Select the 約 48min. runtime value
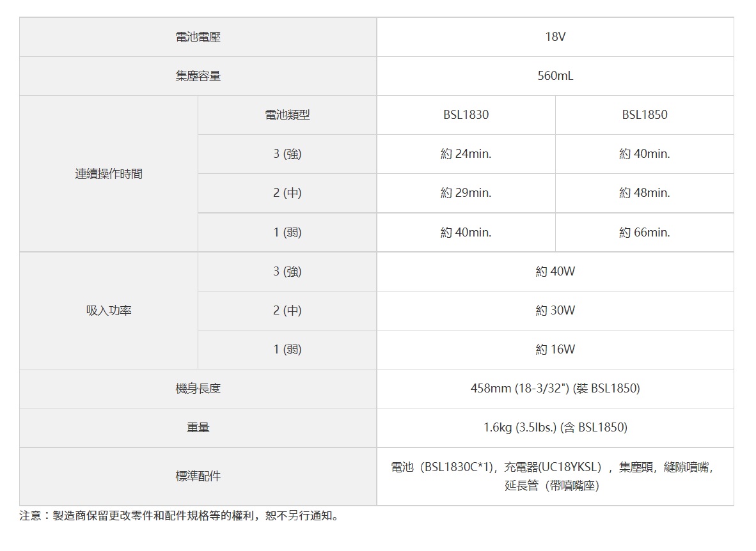 (644, 193)
